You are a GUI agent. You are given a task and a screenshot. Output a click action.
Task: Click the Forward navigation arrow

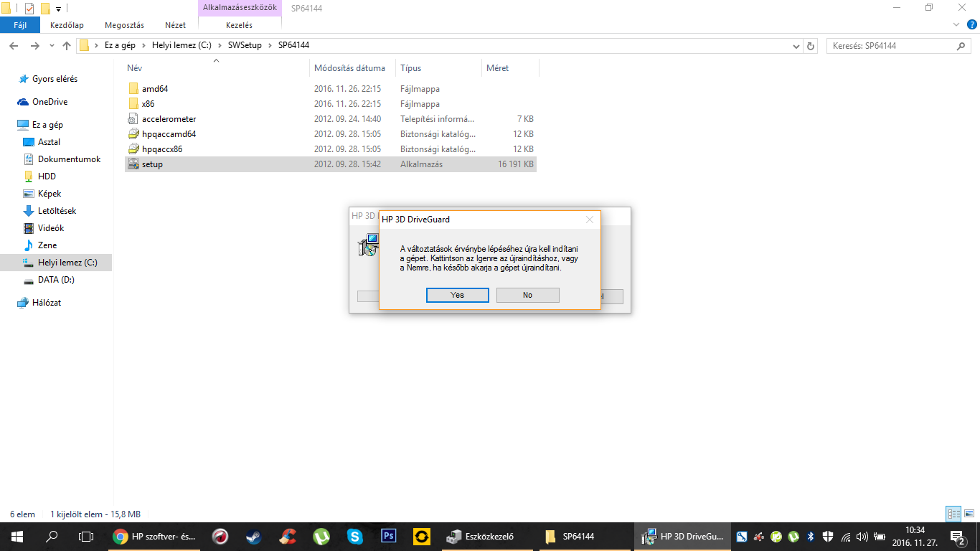point(34,46)
